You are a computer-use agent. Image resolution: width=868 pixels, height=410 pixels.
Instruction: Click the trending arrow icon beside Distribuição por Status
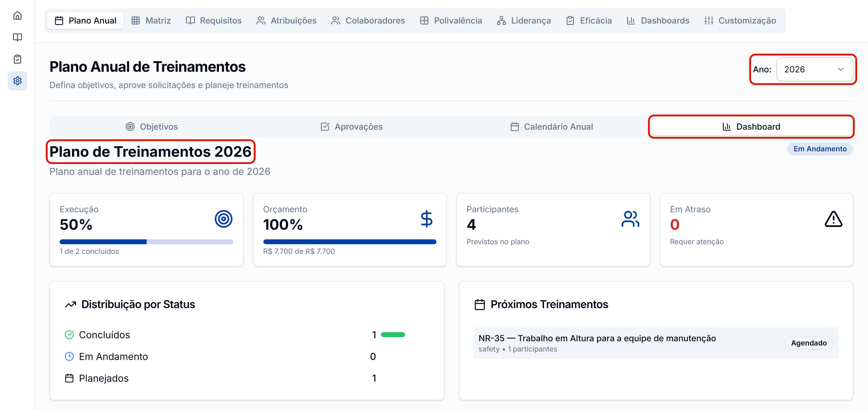(x=71, y=304)
